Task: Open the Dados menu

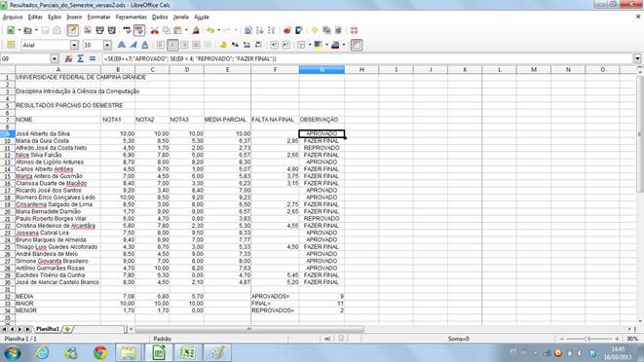Action: point(160,17)
